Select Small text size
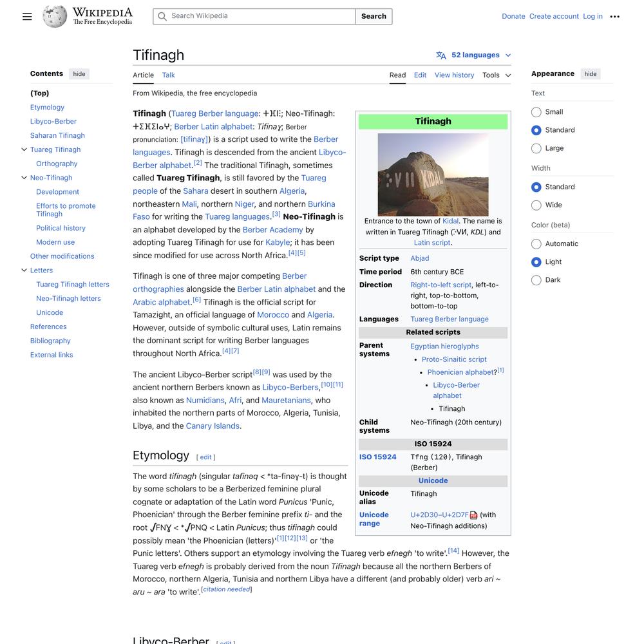The image size is (644, 644). [x=536, y=112]
